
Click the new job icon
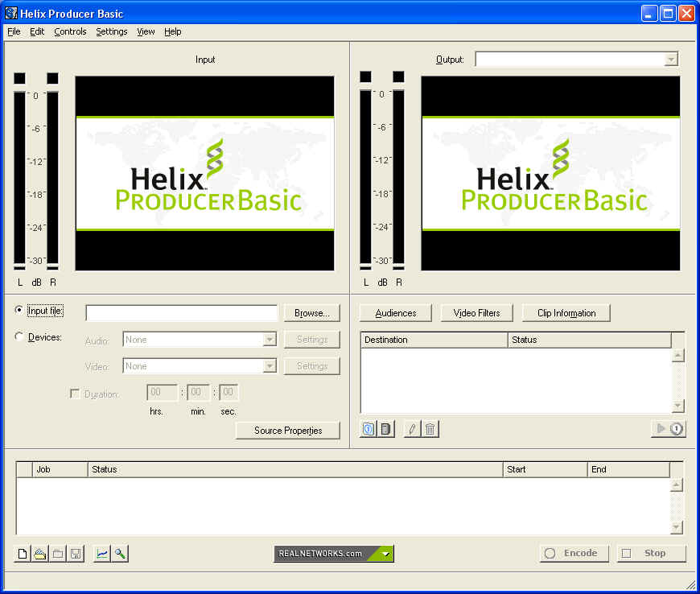click(22, 554)
